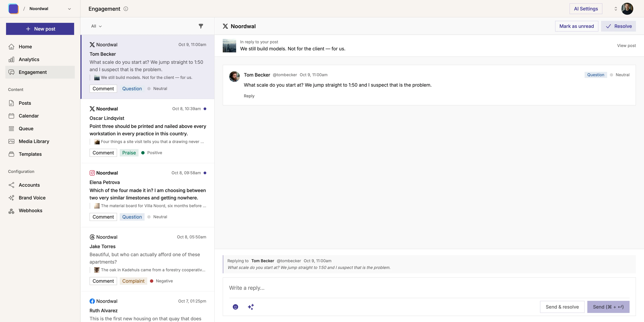Image resolution: width=644 pixels, height=322 pixels.
Task: Click the app logo icon
Action: tap(13, 9)
